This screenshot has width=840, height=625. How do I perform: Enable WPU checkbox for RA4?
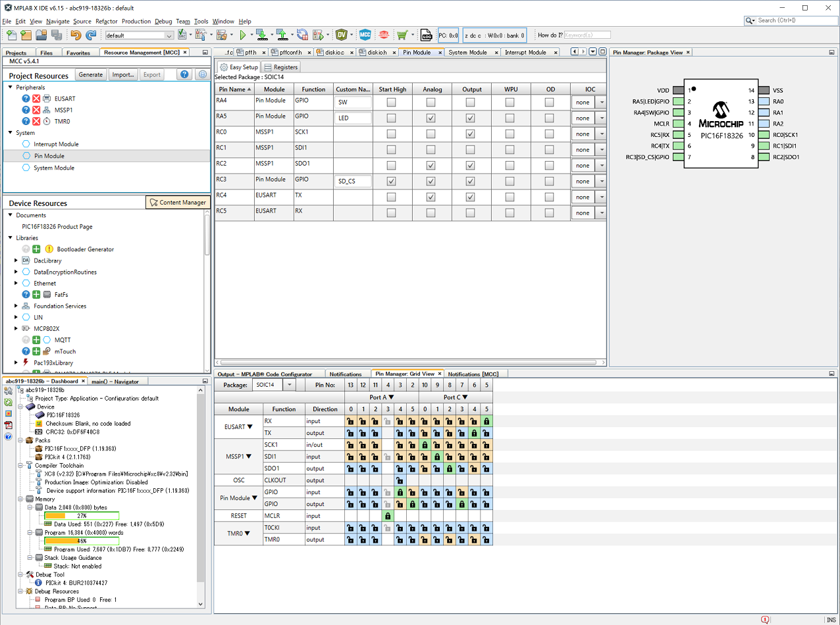510,102
